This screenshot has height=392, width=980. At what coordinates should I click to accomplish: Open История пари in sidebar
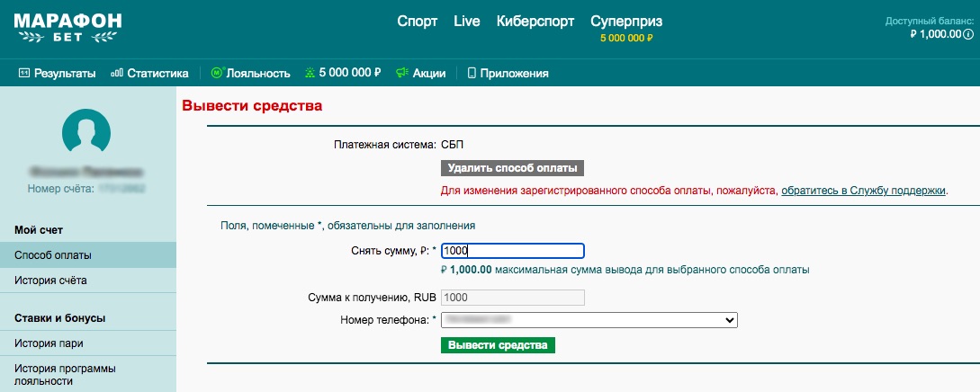[x=88, y=343]
